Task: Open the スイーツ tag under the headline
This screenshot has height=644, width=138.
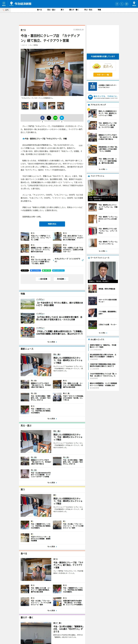Action: point(24,45)
